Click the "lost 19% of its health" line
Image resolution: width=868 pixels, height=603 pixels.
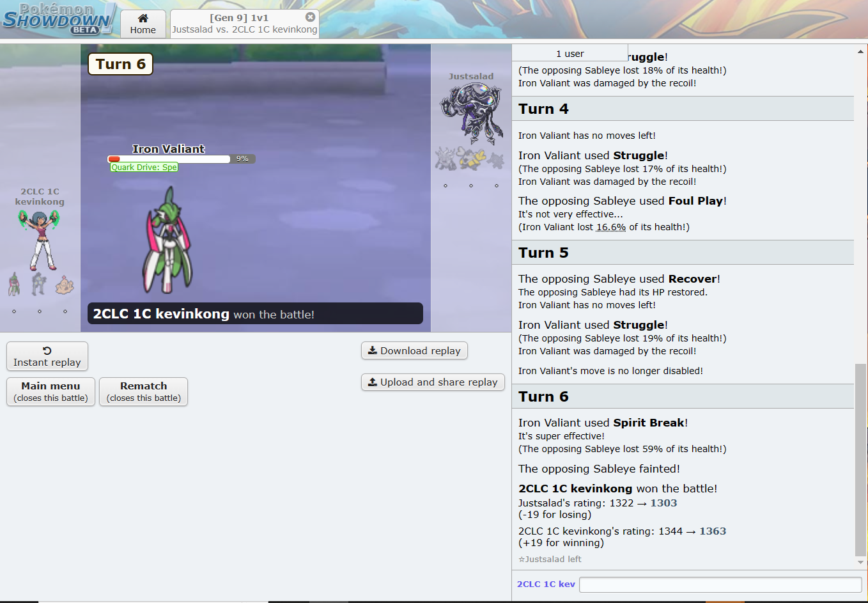click(x=622, y=338)
